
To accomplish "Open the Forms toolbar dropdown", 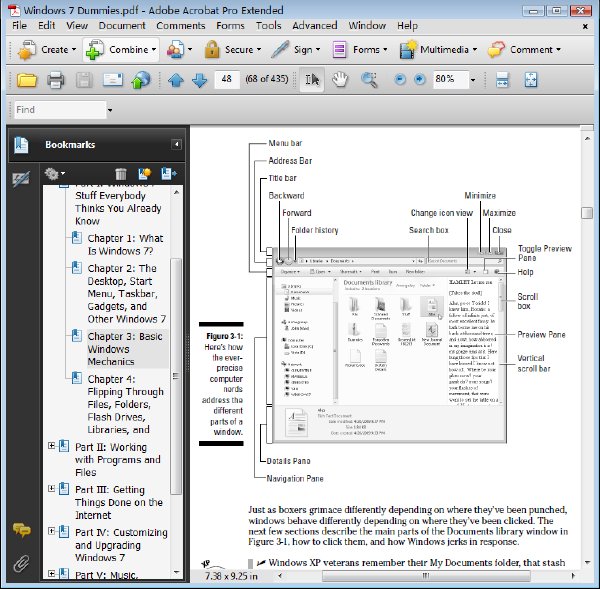I will 360,50.
